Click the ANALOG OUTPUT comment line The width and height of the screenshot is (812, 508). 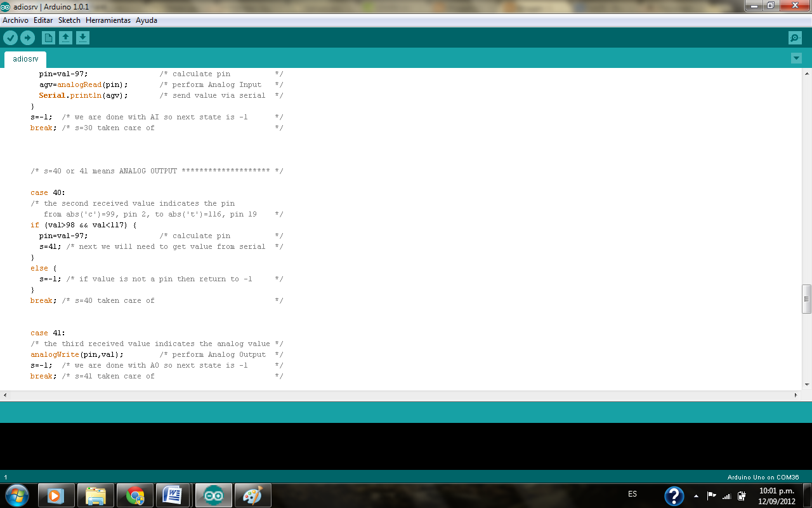tap(157, 171)
